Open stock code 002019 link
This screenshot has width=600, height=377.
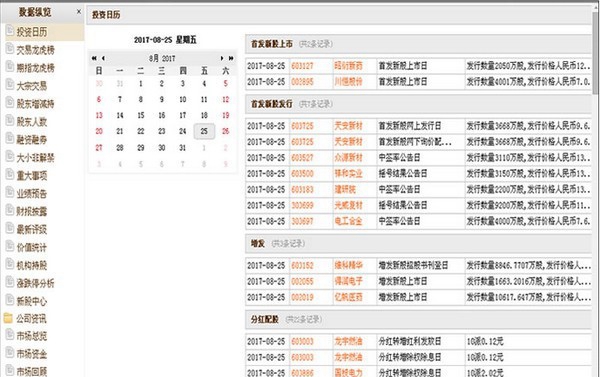(x=302, y=297)
